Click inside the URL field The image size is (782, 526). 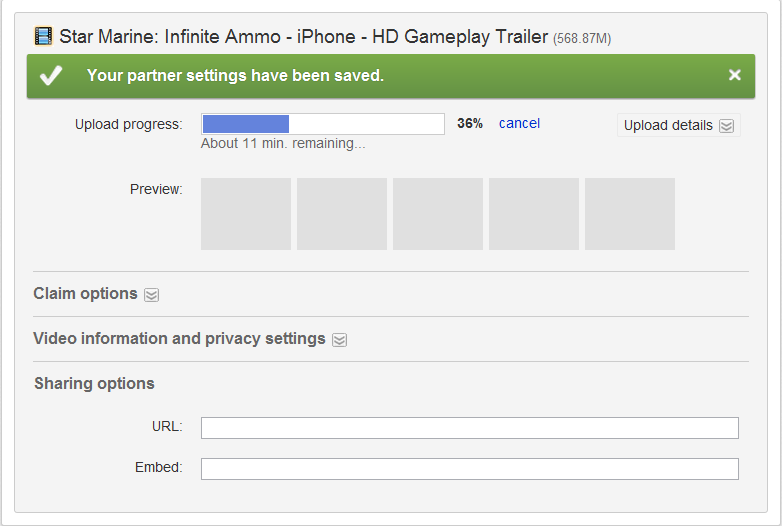point(470,428)
